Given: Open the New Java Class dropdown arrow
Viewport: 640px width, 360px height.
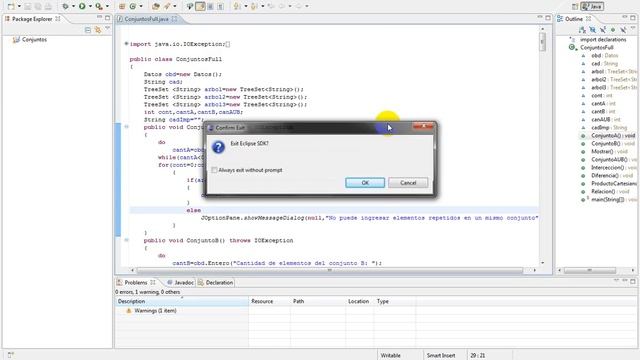Looking at the screenshot, I should pos(141,6).
